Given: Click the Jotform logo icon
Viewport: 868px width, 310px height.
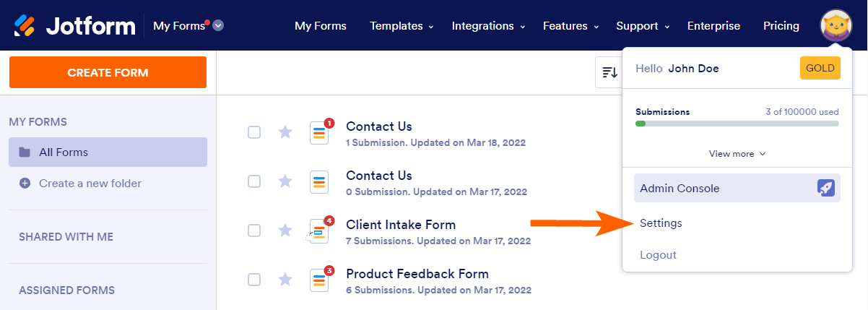Looking at the screenshot, I should click(x=25, y=25).
